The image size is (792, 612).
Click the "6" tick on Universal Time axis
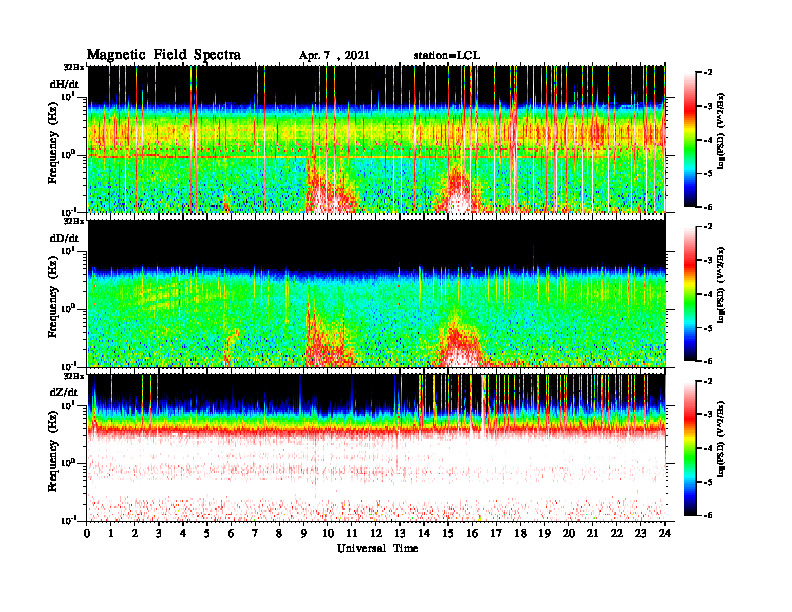tap(231, 534)
